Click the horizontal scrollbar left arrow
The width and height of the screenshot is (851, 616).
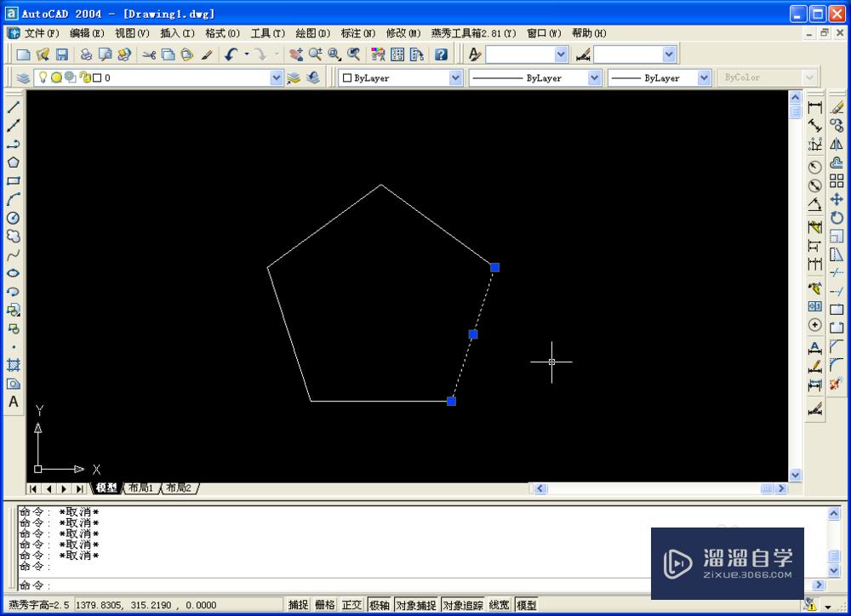pyautogui.click(x=540, y=488)
